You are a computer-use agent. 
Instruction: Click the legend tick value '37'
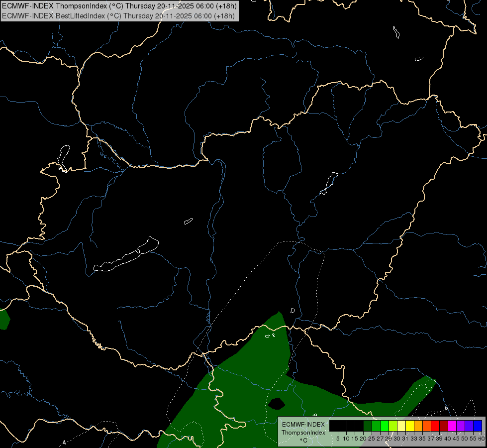point(431,439)
